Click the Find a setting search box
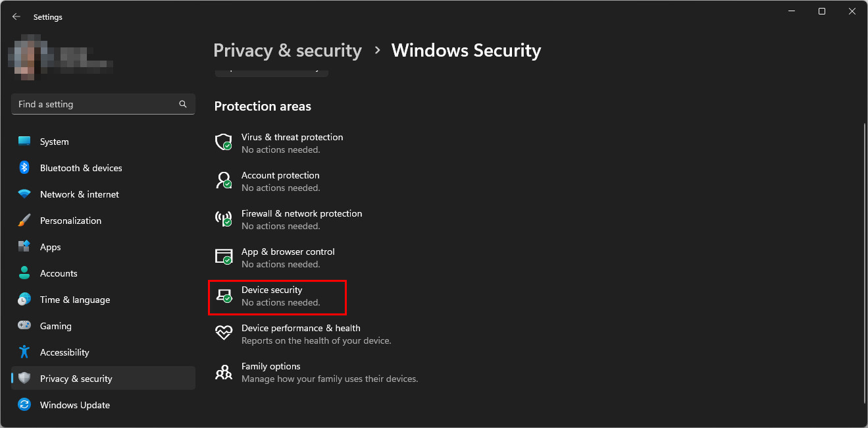 95,104
